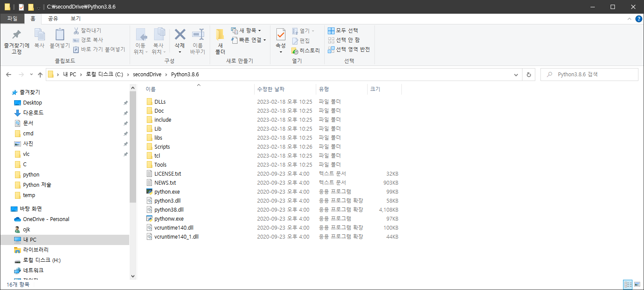This screenshot has height=290, width=644.
Task: Select the Tools folder
Action: (160, 164)
